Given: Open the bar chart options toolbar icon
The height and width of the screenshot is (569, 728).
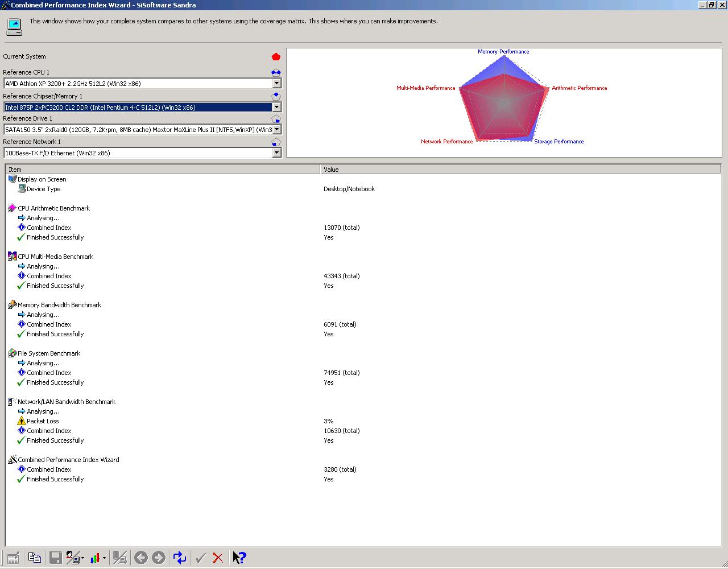Looking at the screenshot, I should coord(98,558).
